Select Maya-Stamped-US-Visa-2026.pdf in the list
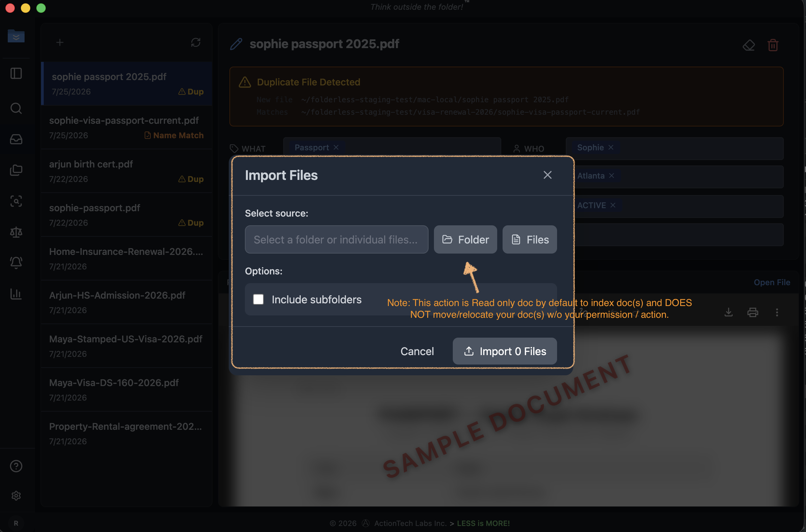 click(x=126, y=346)
